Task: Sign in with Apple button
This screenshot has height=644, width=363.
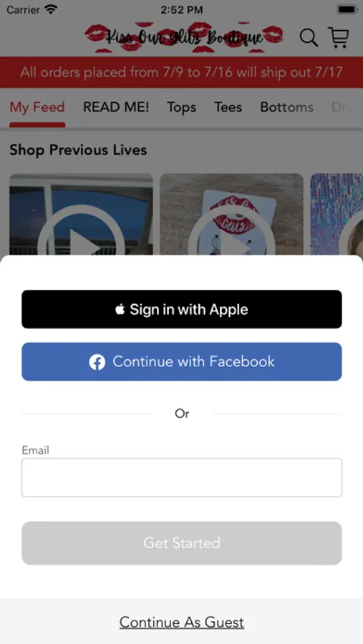Action: pyautogui.click(x=182, y=309)
